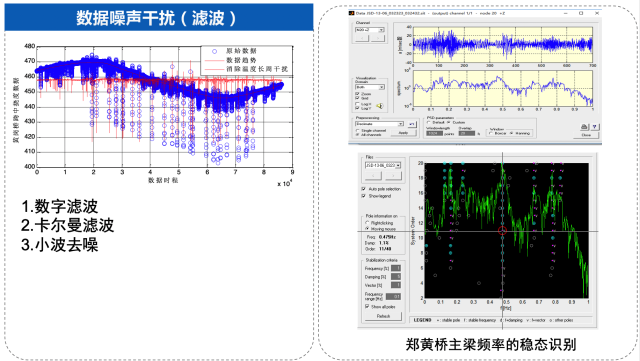The width and height of the screenshot is (640, 361).
Task: Click the Vector [%] criteria field
Action: pos(396,285)
